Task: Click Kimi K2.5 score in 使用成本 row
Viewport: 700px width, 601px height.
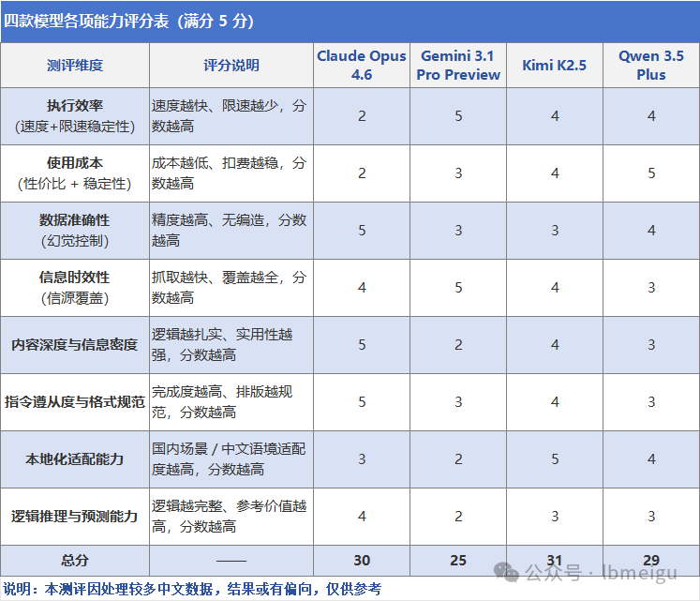Action: coord(555,173)
